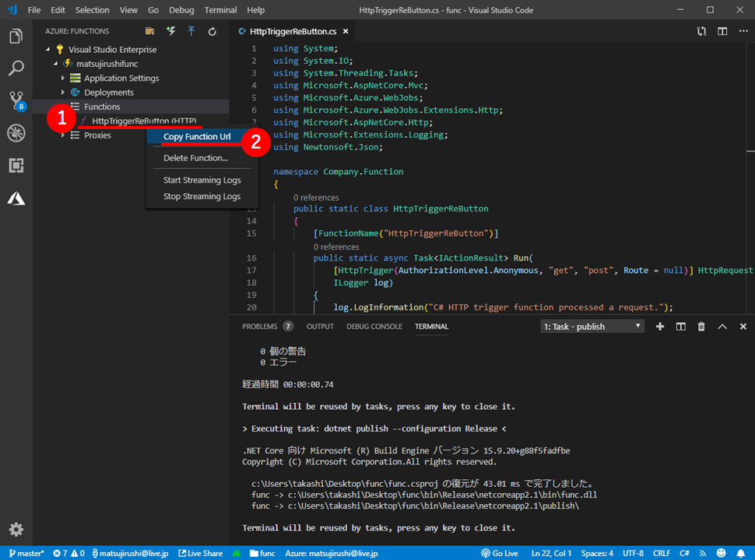
Task: Open the View menu
Action: [128, 9]
